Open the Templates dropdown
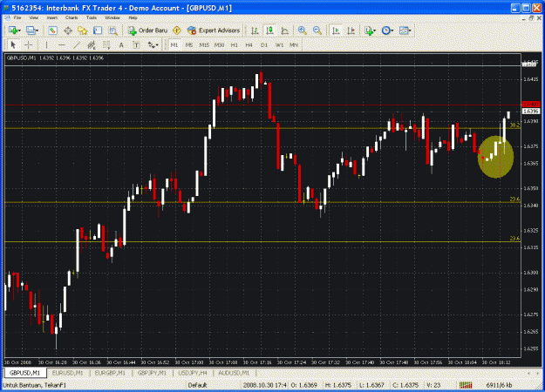The width and height of the screenshot is (545, 392). tap(405, 30)
